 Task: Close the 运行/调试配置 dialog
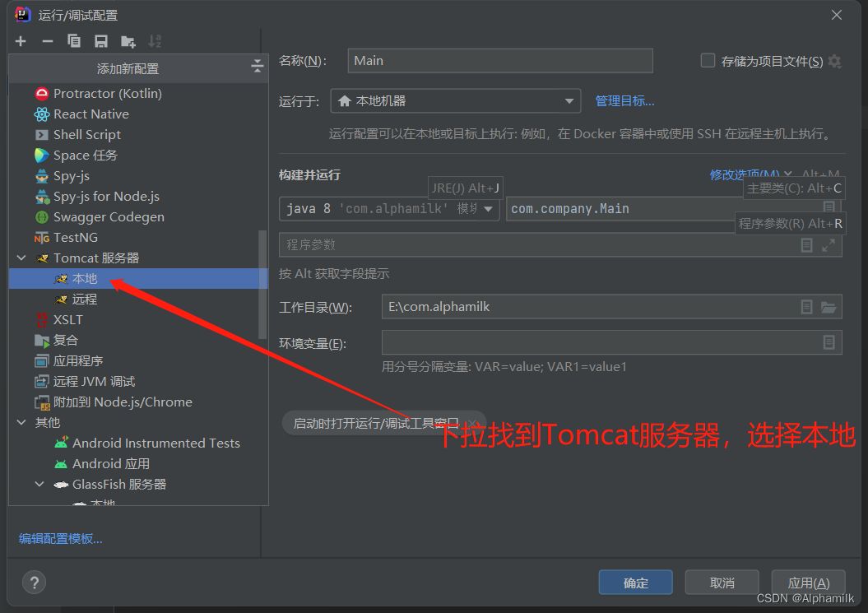tap(837, 15)
